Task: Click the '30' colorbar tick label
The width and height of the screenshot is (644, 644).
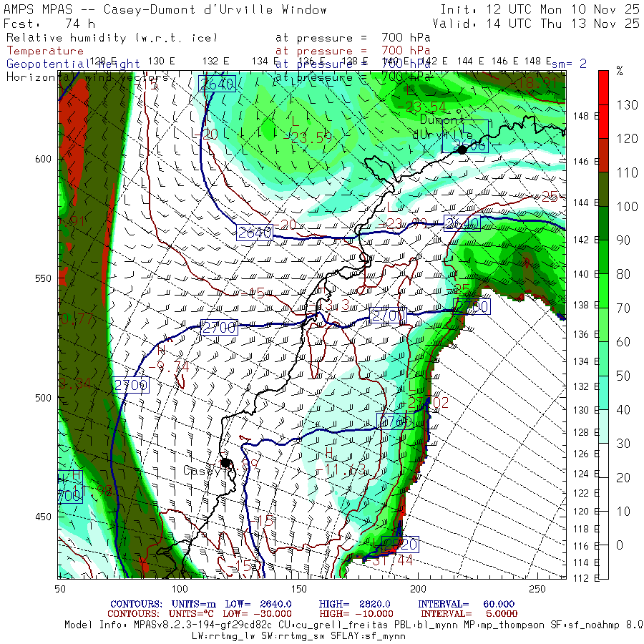Action: (x=623, y=444)
